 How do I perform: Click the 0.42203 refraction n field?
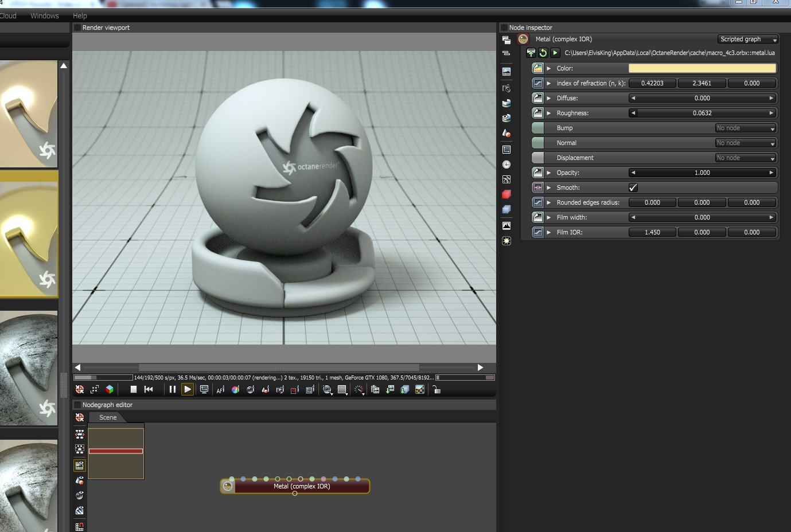point(652,83)
